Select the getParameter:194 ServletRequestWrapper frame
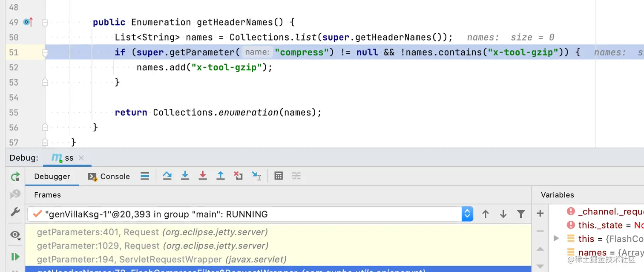 278,259
